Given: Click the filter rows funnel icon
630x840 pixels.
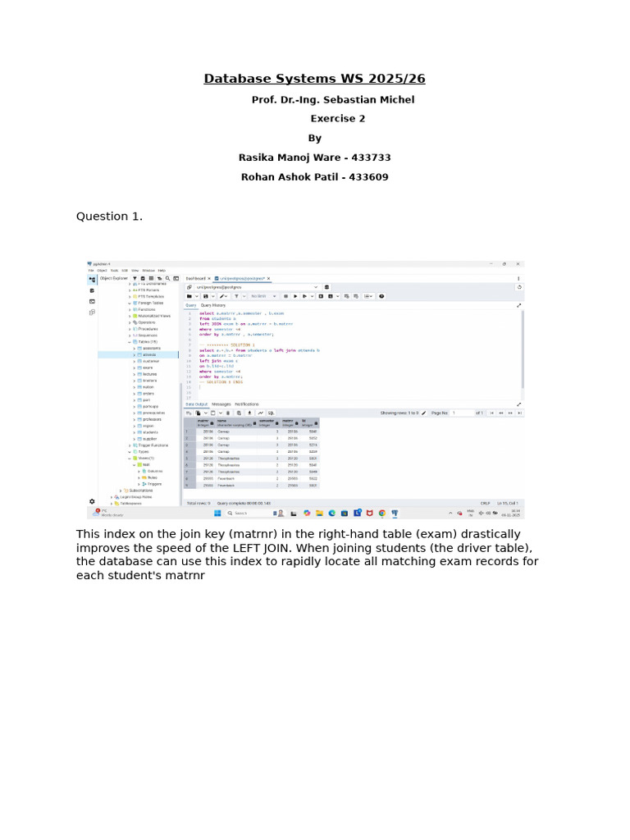Looking at the screenshot, I should click(236, 296).
